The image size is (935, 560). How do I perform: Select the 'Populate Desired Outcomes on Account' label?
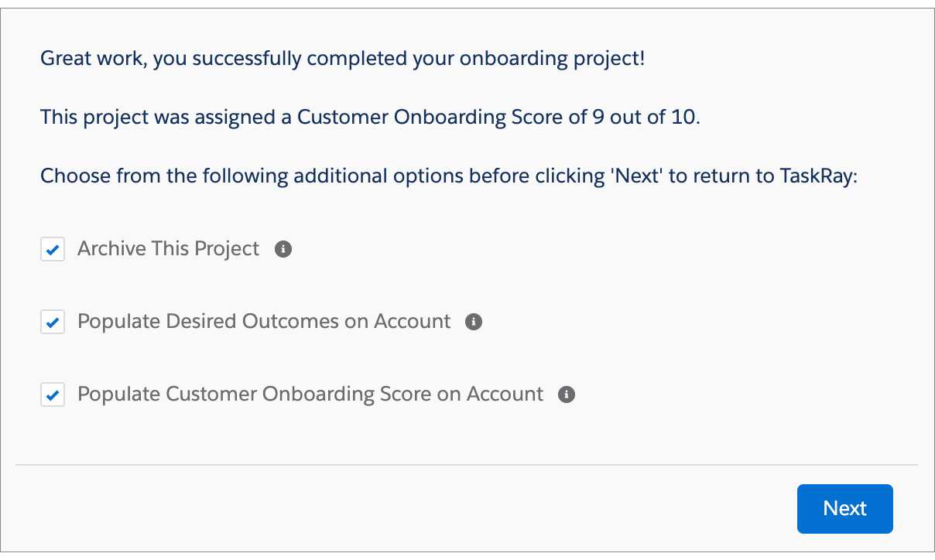pyautogui.click(x=264, y=322)
